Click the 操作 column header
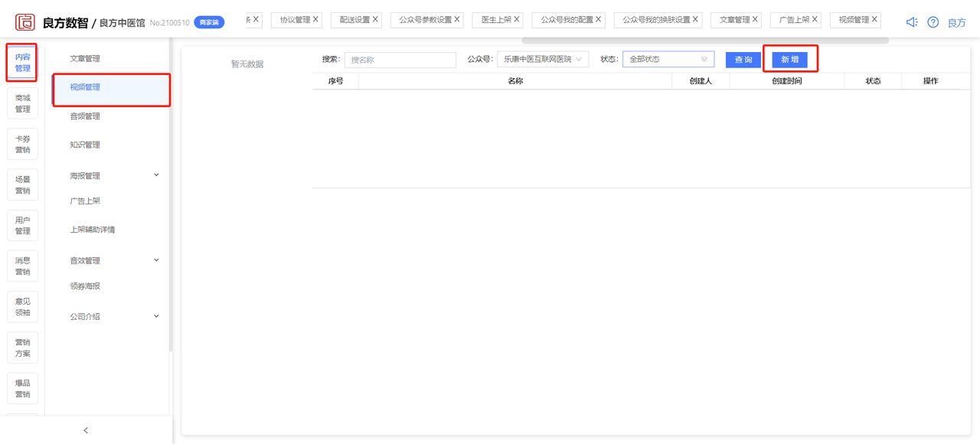The image size is (980, 444). click(930, 81)
